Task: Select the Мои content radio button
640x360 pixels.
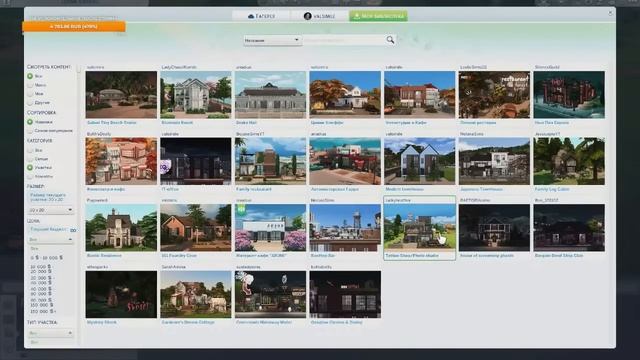Action: [x=30, y=94]
